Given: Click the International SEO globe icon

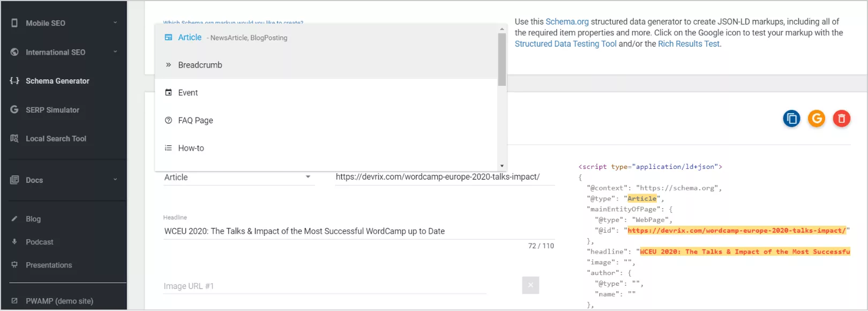Looking at the screenshot, I should click(x=14, y=52).
